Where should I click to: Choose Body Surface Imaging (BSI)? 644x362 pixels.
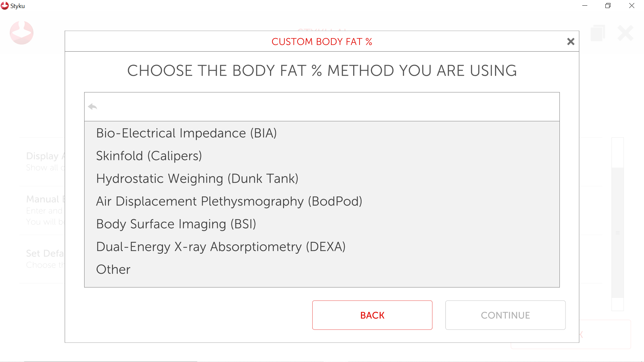tap(176, 224)
